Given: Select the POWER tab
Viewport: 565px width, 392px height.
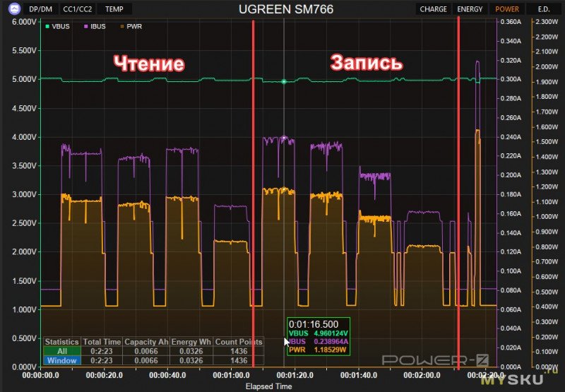Looking at the screenshot, I should 507,9.
